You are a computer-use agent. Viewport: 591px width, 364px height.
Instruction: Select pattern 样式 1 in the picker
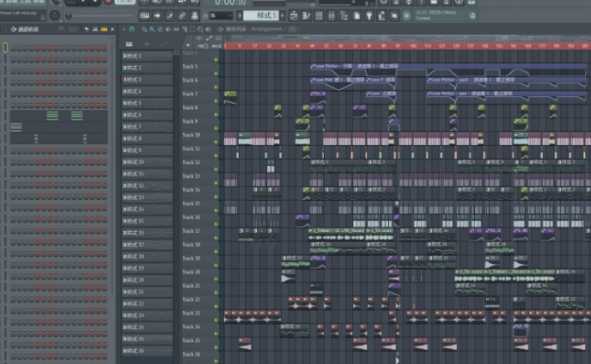pyautogui.click(x=147, y=56)
